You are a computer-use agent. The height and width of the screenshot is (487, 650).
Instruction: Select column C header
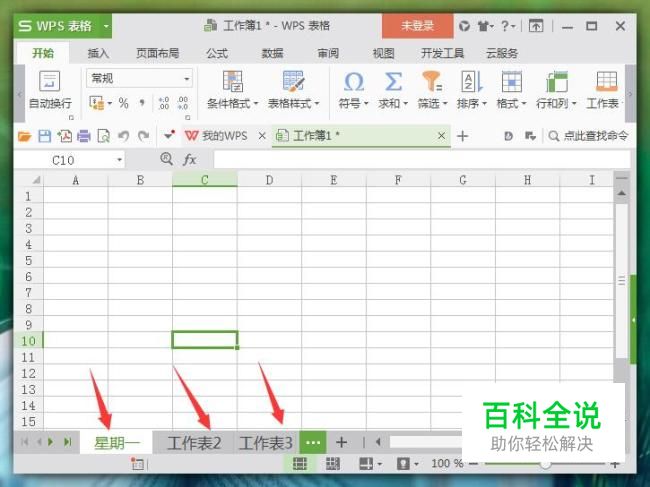[205, 180]
